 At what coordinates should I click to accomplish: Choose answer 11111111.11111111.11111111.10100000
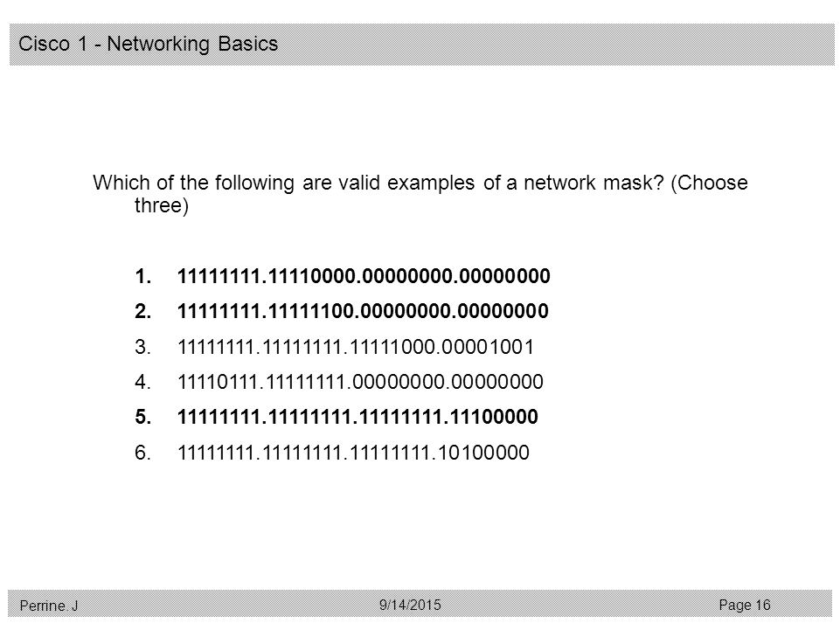coord(353,453)
